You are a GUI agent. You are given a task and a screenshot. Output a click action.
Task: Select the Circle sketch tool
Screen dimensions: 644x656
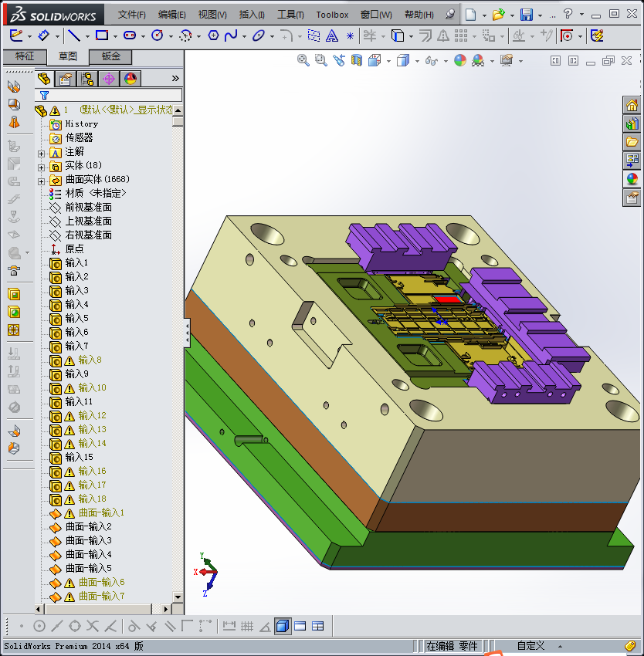pos(157,36)
